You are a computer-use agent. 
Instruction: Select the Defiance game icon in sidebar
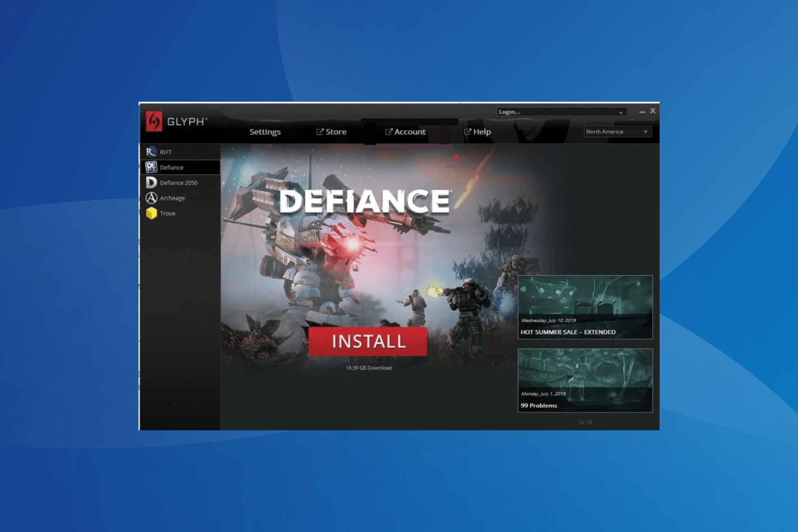pos(151,167)
